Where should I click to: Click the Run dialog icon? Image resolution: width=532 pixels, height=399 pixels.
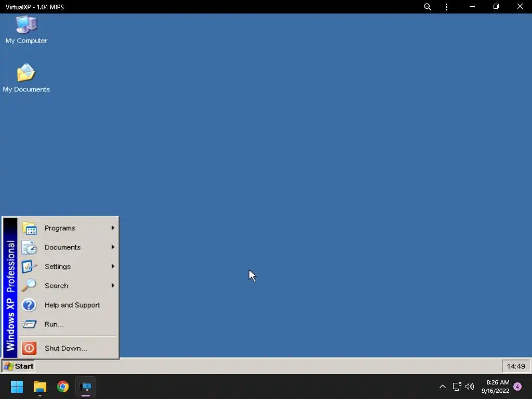[29, 324]
